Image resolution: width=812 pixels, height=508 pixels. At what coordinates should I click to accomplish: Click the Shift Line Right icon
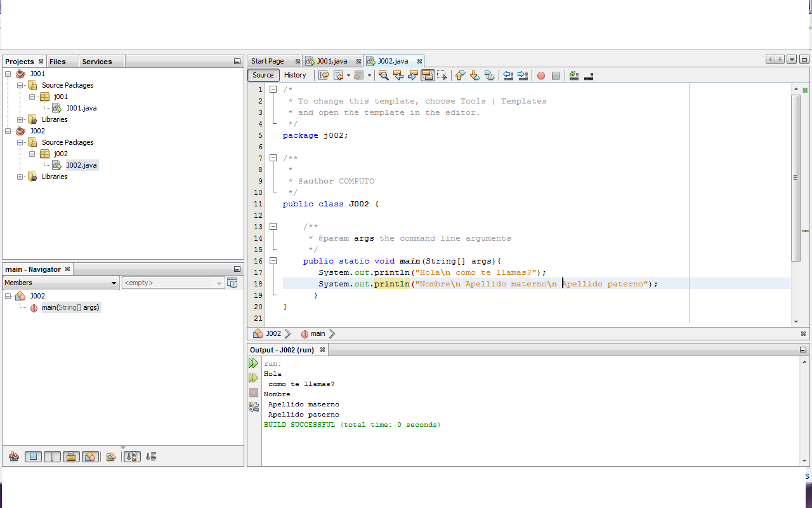tap(522, 75)
